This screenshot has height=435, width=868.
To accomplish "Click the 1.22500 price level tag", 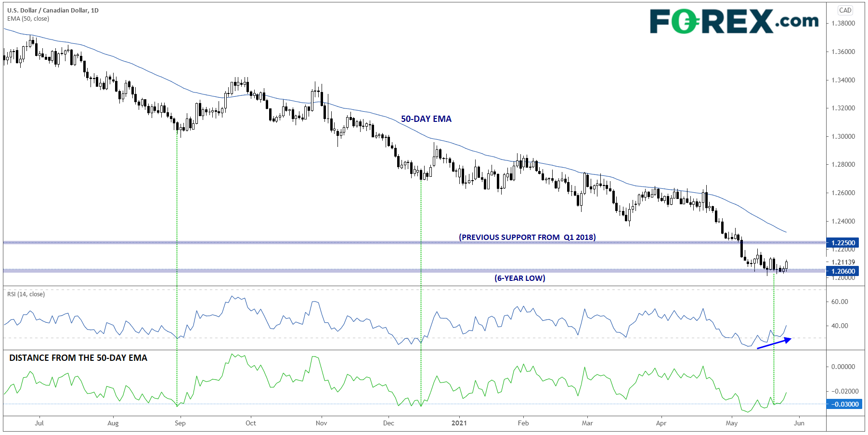I will [x=843, y=243].
